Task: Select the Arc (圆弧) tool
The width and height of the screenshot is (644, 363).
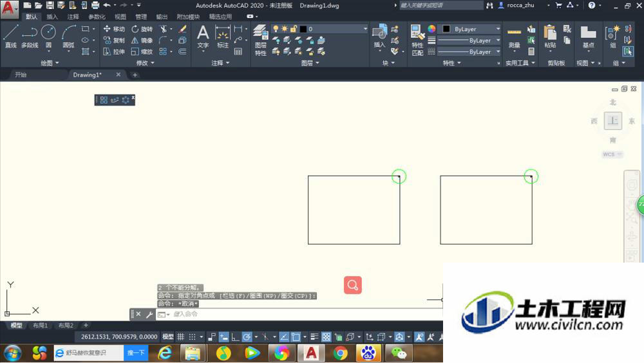Action: click(69, 37)
